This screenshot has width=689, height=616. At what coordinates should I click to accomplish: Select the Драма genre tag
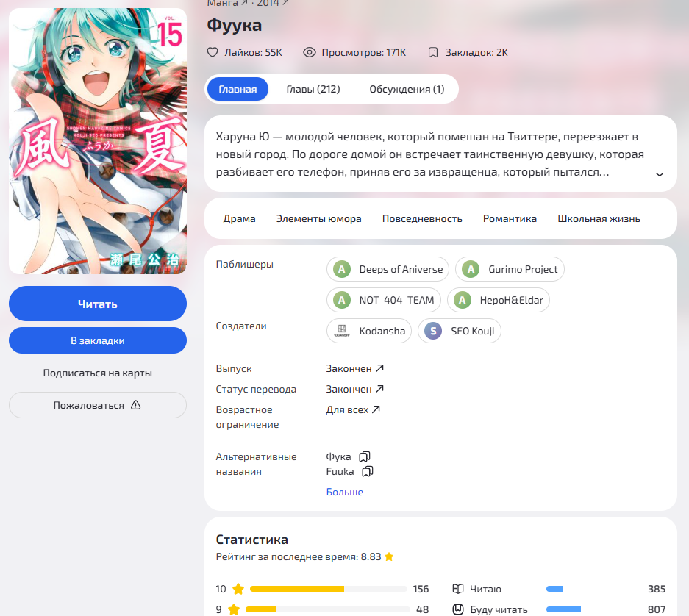pos(239,218)
